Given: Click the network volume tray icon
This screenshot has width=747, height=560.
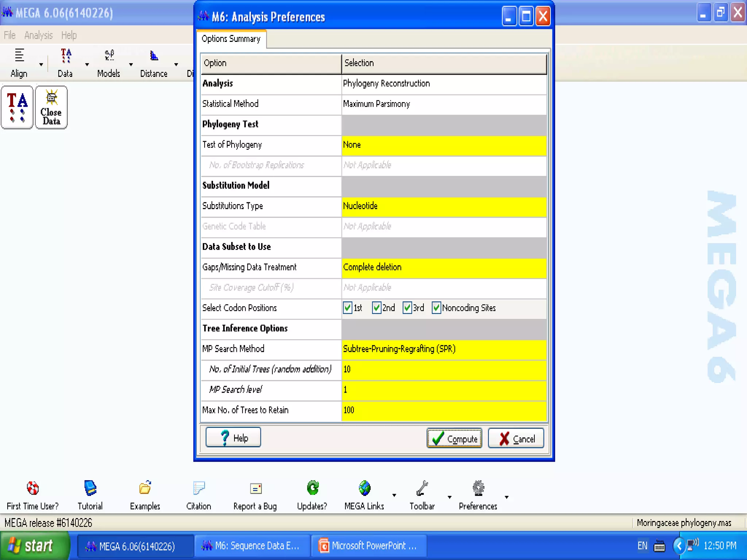Looking at the screenshot, I should 693,545.
